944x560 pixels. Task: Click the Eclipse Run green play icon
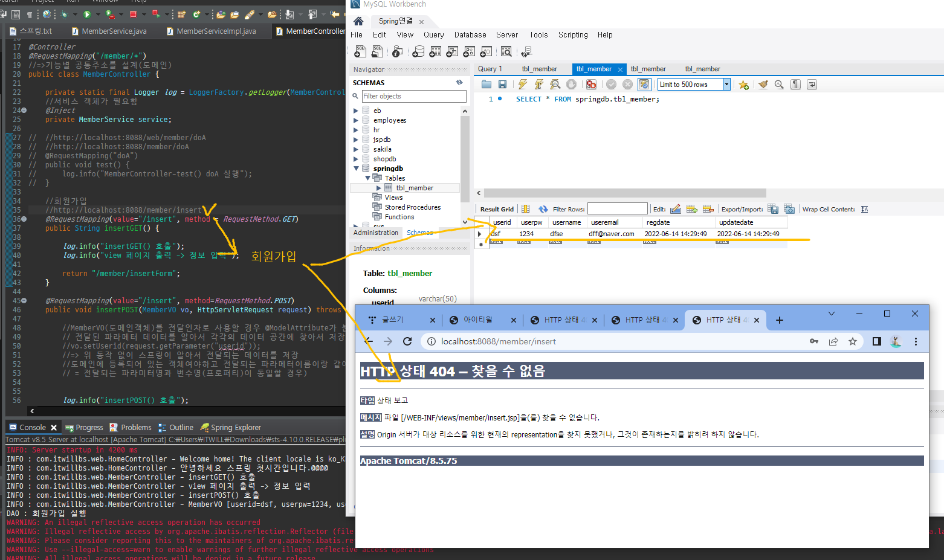[87, 14]
